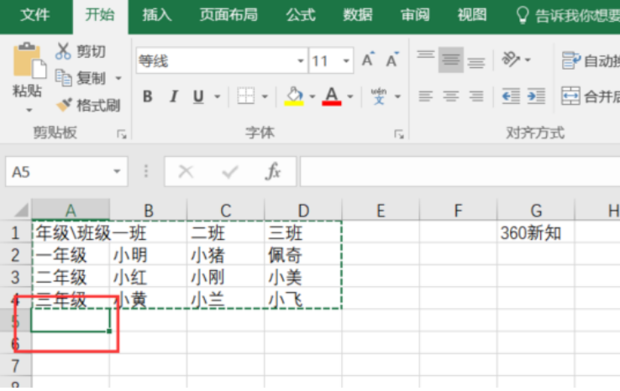620x391 pixels.
Task: Select column G header
Action: (x=536, y=210)
